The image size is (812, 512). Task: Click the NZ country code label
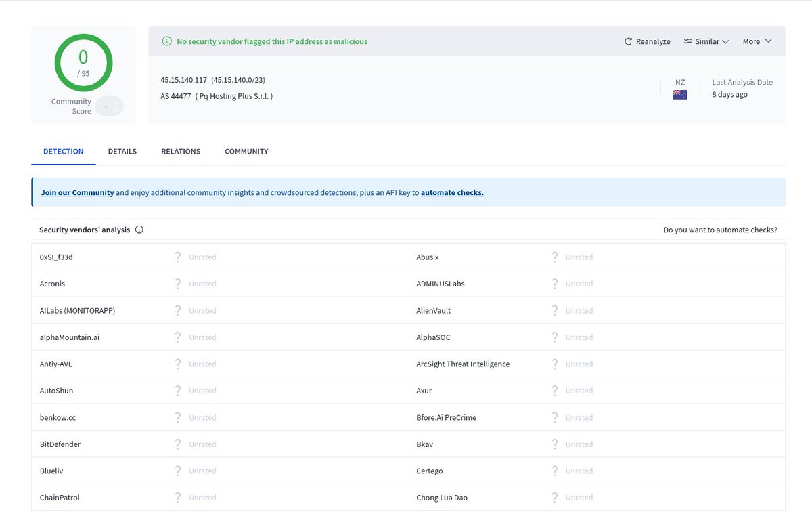[x=680, y=82]
